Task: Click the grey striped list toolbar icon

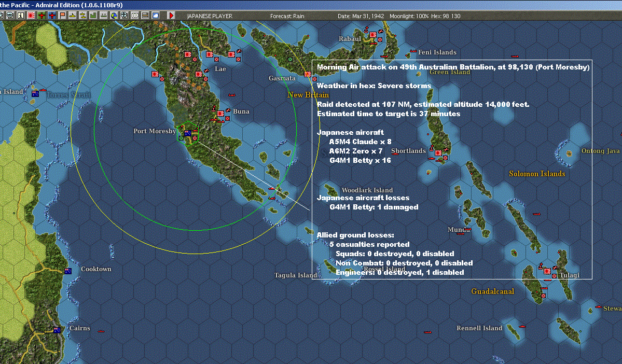Action: (x=145, y=16)
